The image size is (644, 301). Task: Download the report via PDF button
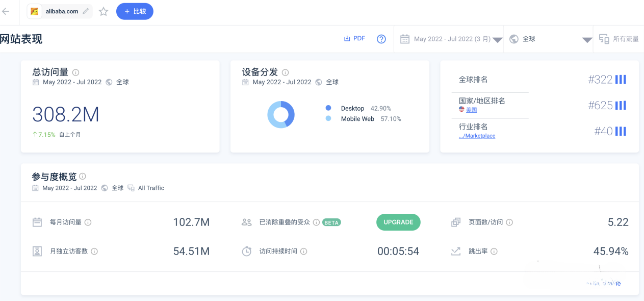tap(354, 38)
